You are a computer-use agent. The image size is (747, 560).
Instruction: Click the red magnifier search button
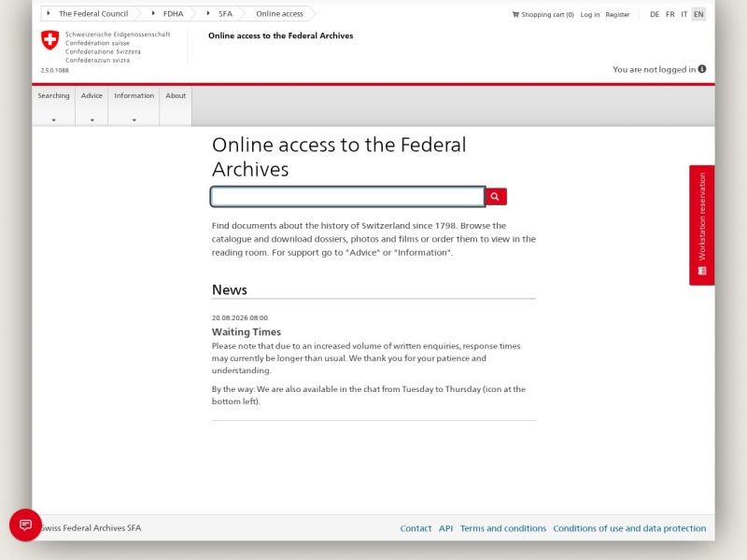496,197
